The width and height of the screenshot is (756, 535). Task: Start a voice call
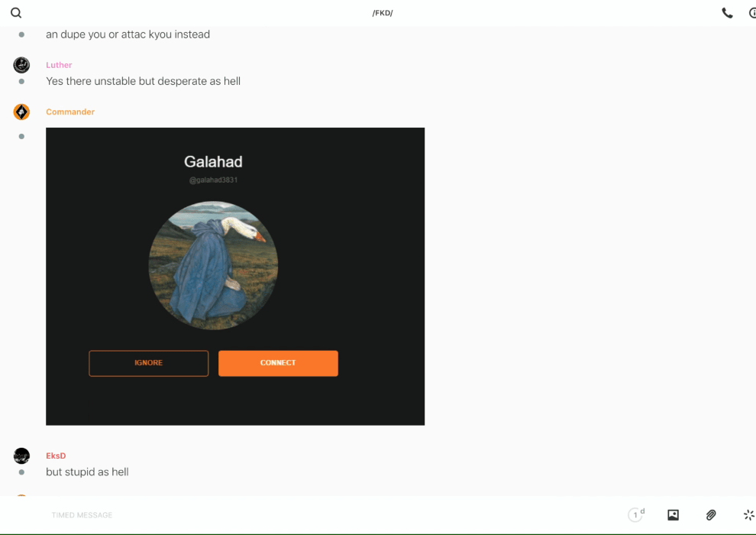coord(727,13)
